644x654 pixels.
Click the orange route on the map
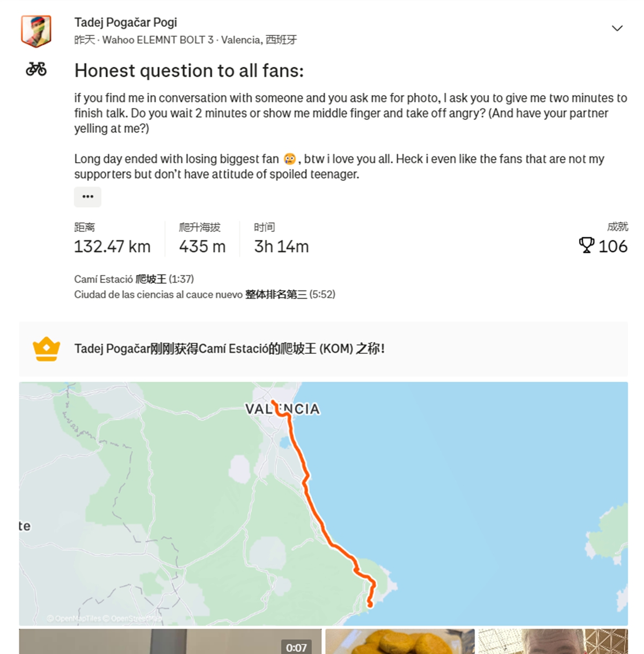[x=317, y=515]
